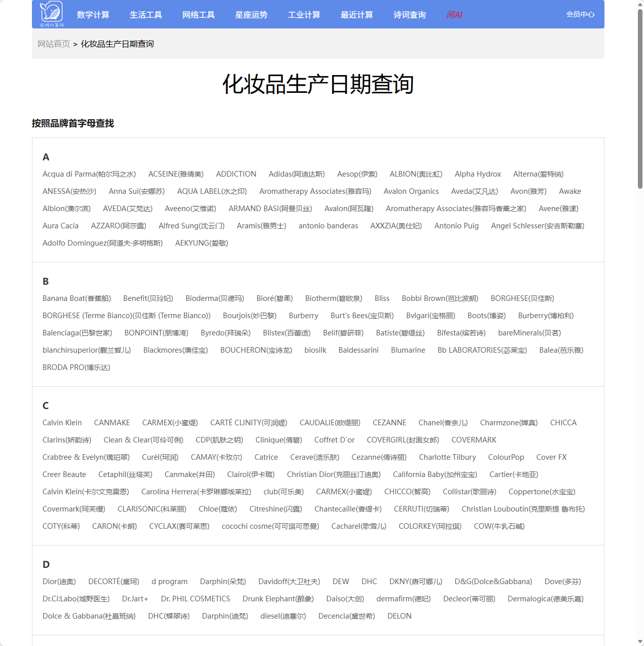Select the Benefit(贝玲妃) brand link
Screen dimensions: 644x646
click(149, 298)
